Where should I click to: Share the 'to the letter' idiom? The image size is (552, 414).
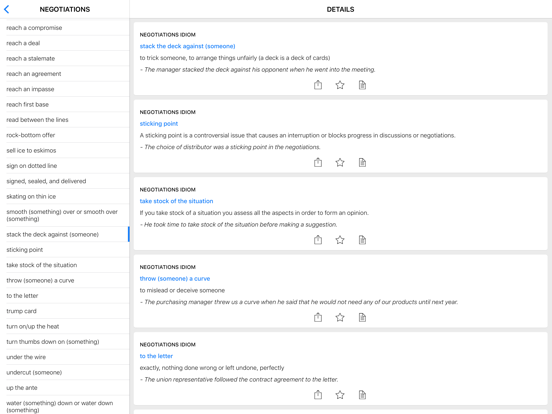tap(318, 395)
